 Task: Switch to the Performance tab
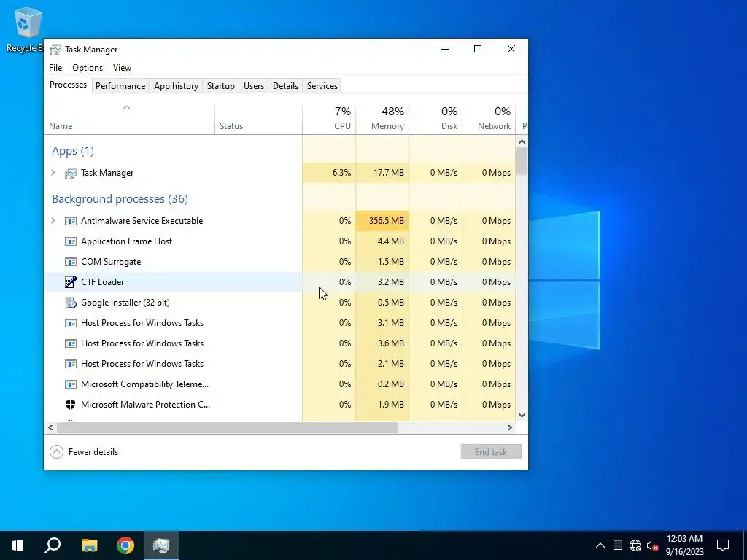[120, 86]
